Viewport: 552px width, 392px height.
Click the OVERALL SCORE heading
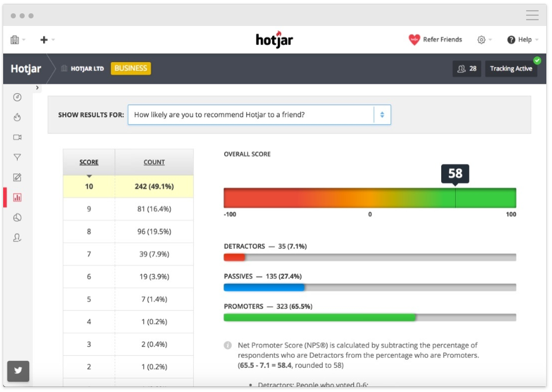click(247, 154)
